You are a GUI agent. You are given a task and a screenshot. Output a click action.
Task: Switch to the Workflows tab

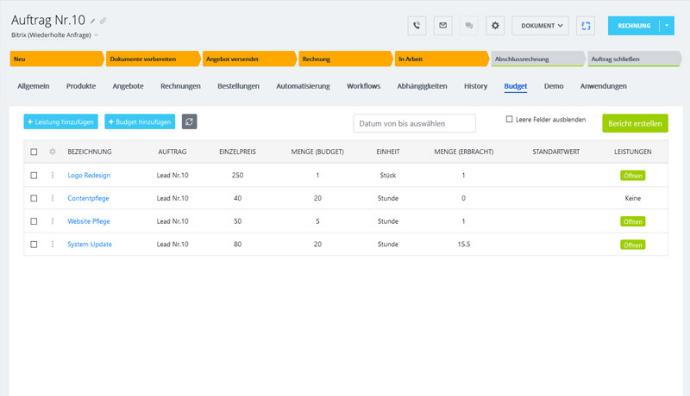click(363, 86)
